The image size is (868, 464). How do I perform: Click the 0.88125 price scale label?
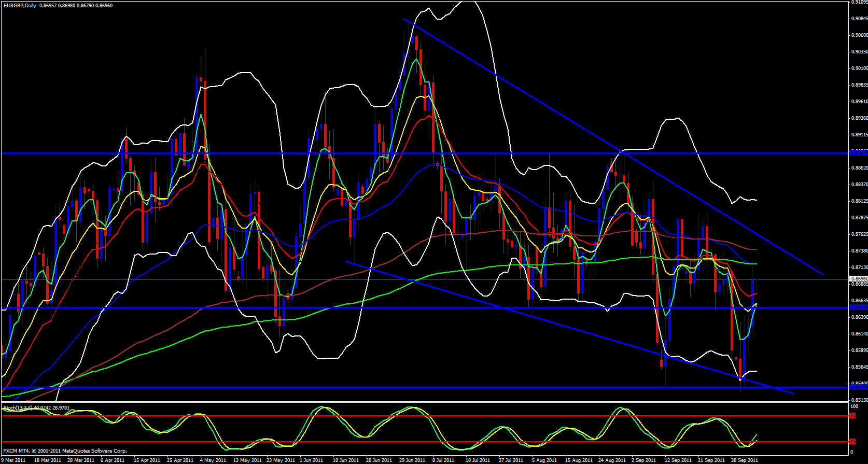coord(859,201)
